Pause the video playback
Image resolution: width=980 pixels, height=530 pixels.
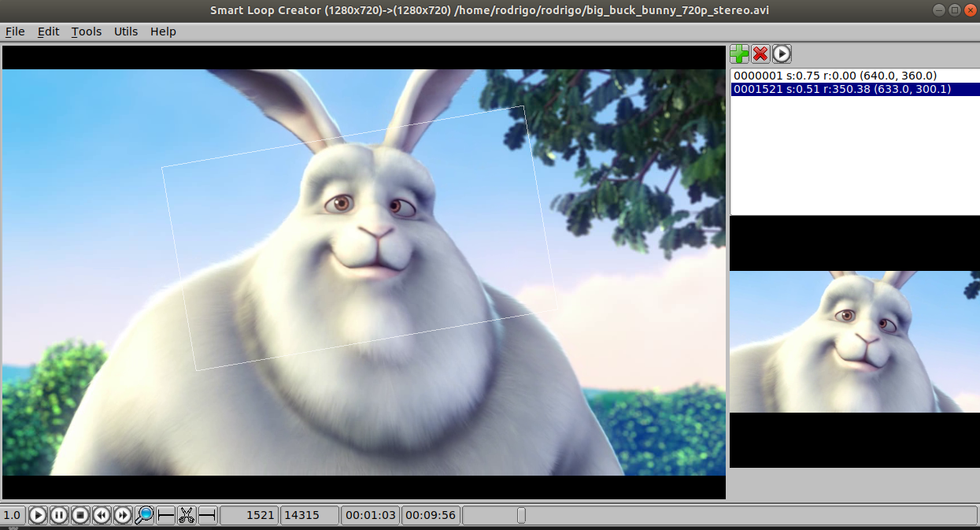[x=59, y=515]
